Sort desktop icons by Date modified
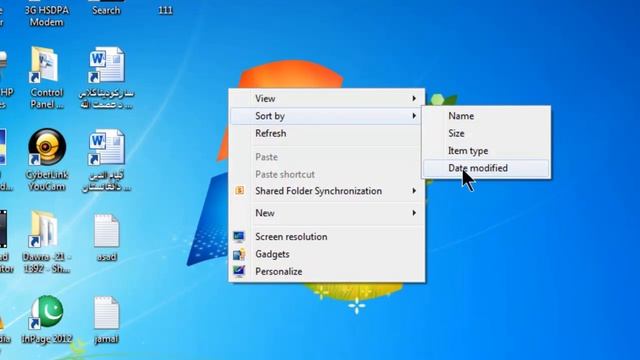The height and width of the screenshot is (360, 640). tap(486, 168)
